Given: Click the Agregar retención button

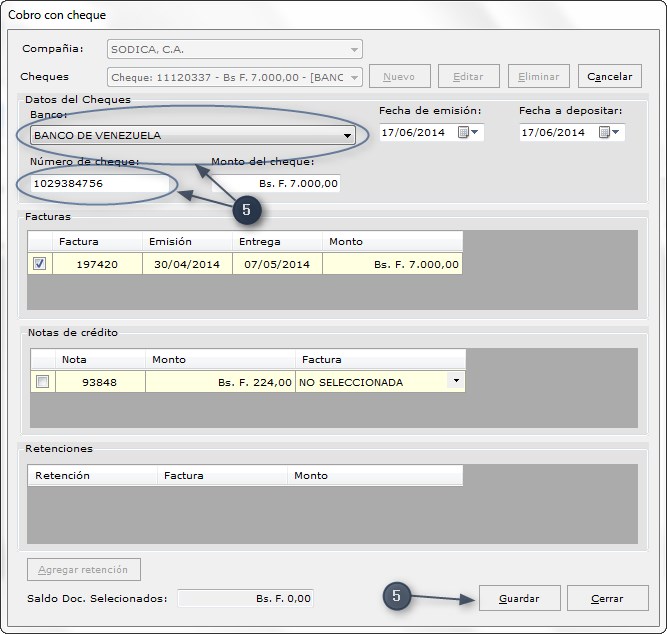Looking at the screenshot, I should pos(84,569).
